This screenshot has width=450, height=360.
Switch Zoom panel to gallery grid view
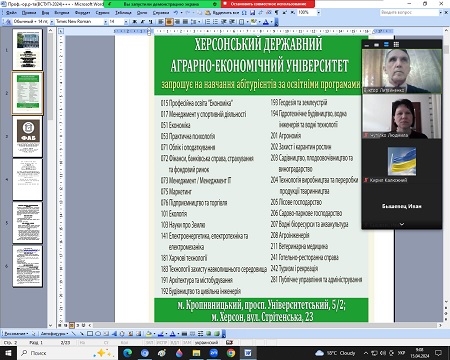[396, 44]
